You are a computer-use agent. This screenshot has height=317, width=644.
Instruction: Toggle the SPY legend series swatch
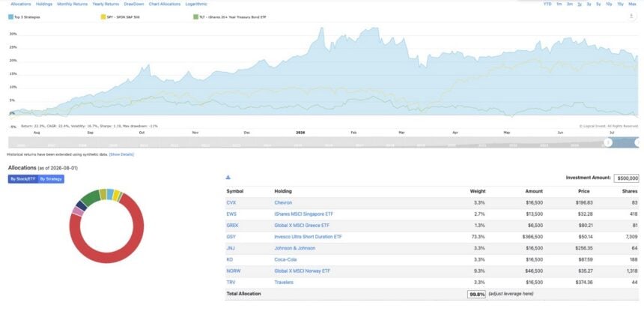point(103,17)
